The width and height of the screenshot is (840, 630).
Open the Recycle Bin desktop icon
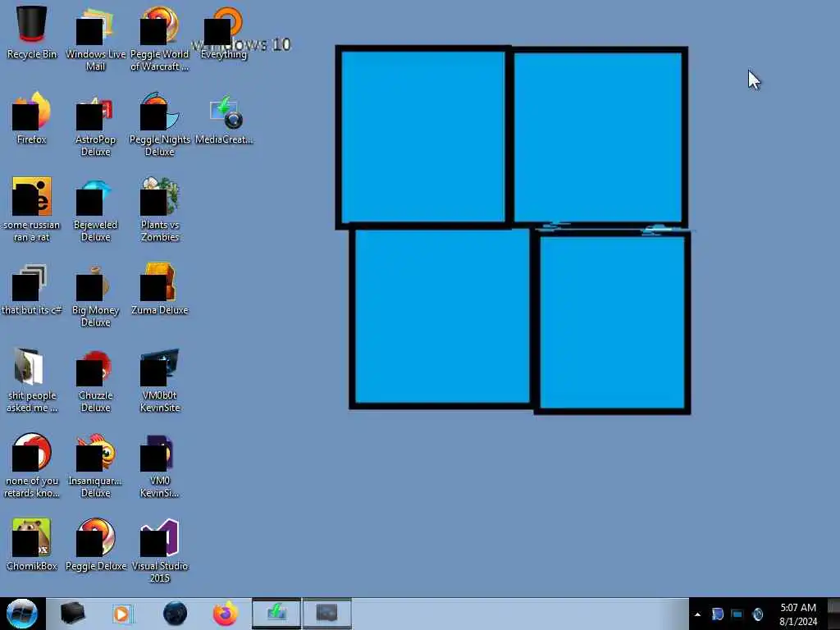(32, 33)
